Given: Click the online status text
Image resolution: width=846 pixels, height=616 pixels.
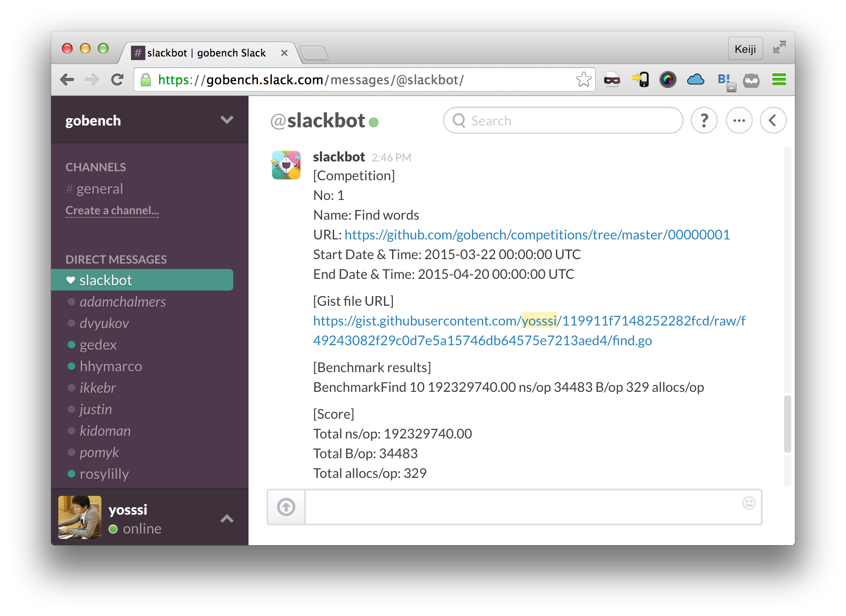Looking at the screenshot, I should pyautogui.click(x=142, y=529).
